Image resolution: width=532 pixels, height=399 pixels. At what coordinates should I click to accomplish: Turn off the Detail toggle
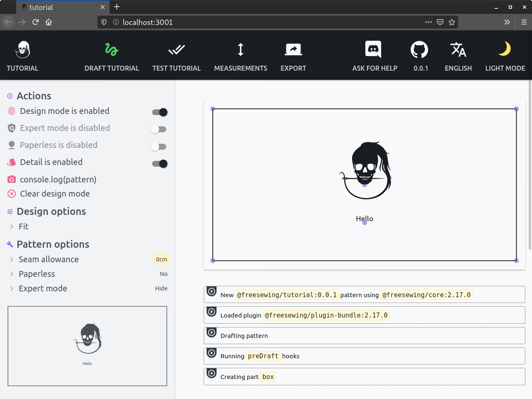click(160, 164)
